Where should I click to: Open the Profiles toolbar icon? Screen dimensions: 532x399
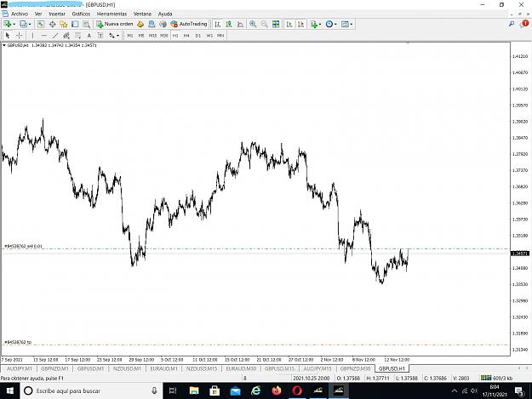click(x=23, y=24)
